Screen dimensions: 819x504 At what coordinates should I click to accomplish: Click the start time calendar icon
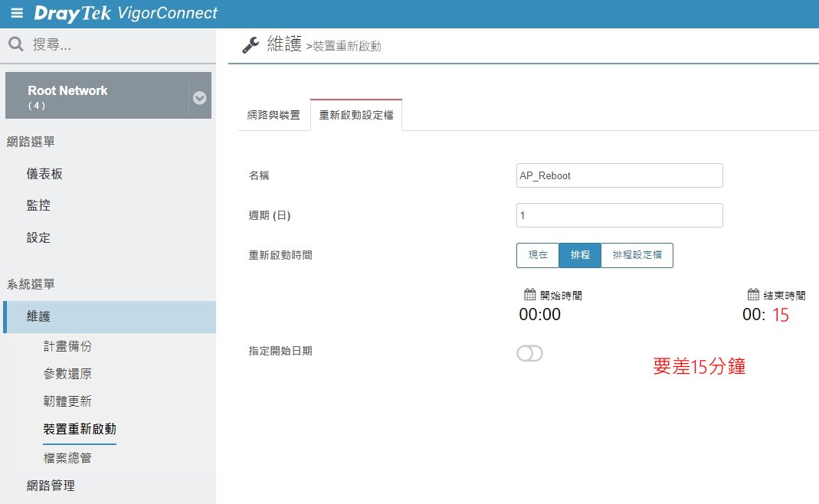pos(529,295)
